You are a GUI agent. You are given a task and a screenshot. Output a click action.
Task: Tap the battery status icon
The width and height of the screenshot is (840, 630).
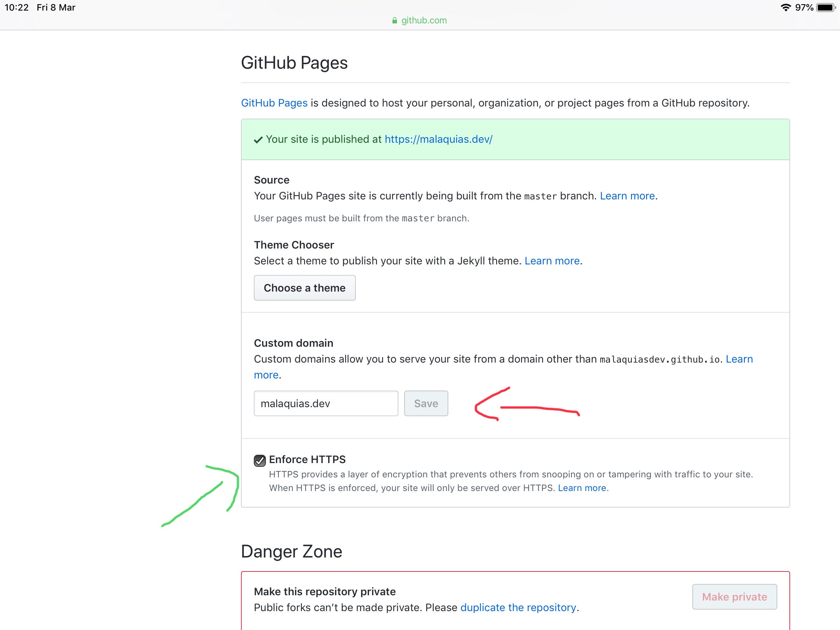(x=826, y=7)
